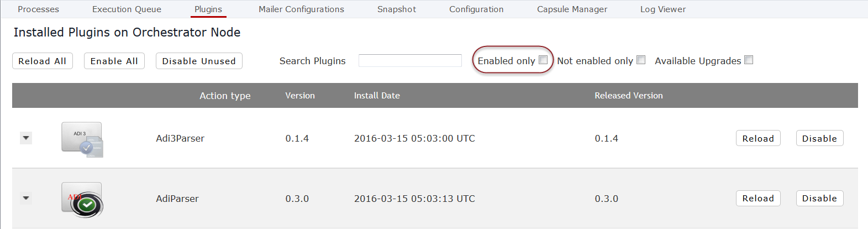The image size is (868, 229).
Task: Expand the AdiParser row details arrow
Action: [x=26, y=198]
